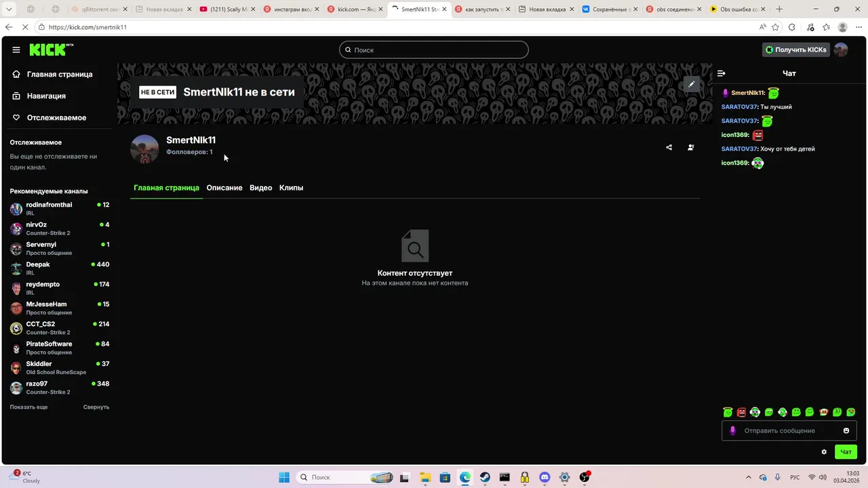
Task: Add this page to browser favorites using the star
Action: coord(775,27)
